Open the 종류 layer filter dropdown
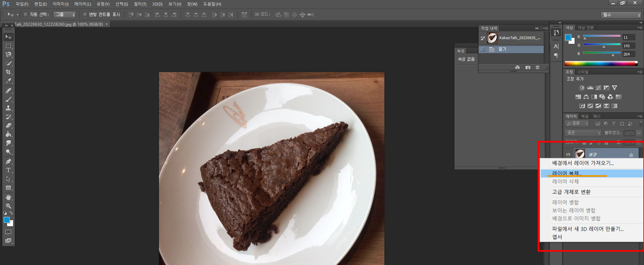The height and width of the screenshot is (265, 644). [x=577, y=124]
